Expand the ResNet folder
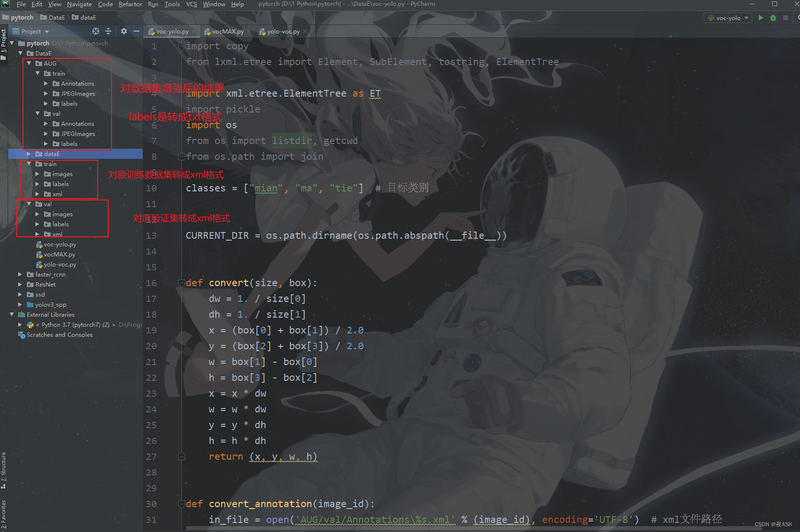Image resolution: width=800 pixels, height=532 pixels. tap(21, 284)
